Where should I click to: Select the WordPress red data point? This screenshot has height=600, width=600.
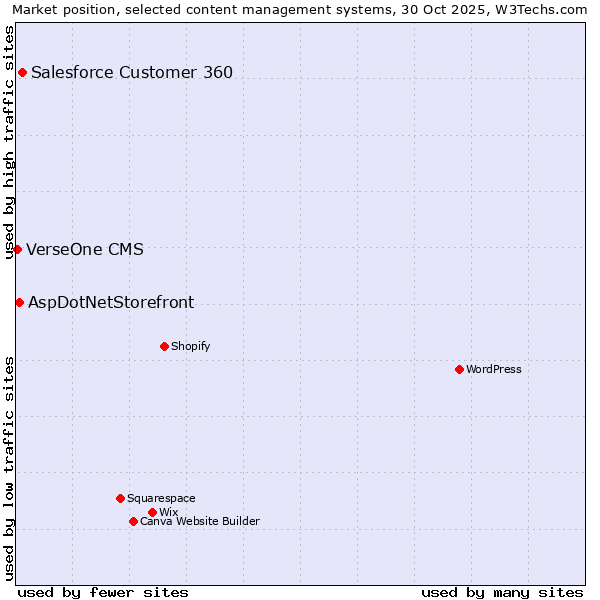click(459, 369)
